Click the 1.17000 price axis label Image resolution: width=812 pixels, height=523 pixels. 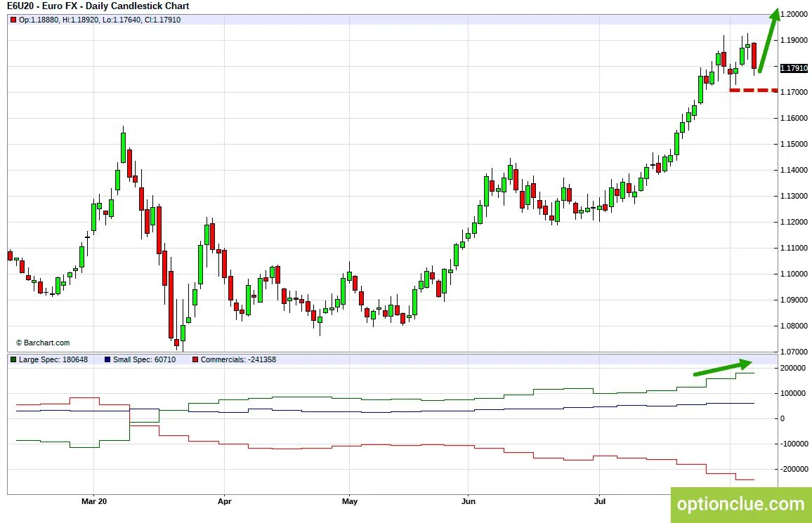pos(794,92)
